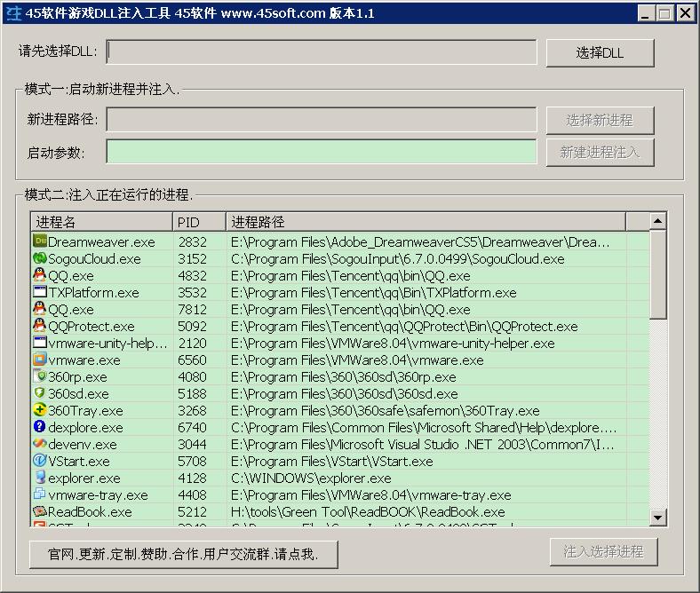
Task: Click path E:\Program Files\360\360sd\360rp.exe
Action: coord(344,377)
